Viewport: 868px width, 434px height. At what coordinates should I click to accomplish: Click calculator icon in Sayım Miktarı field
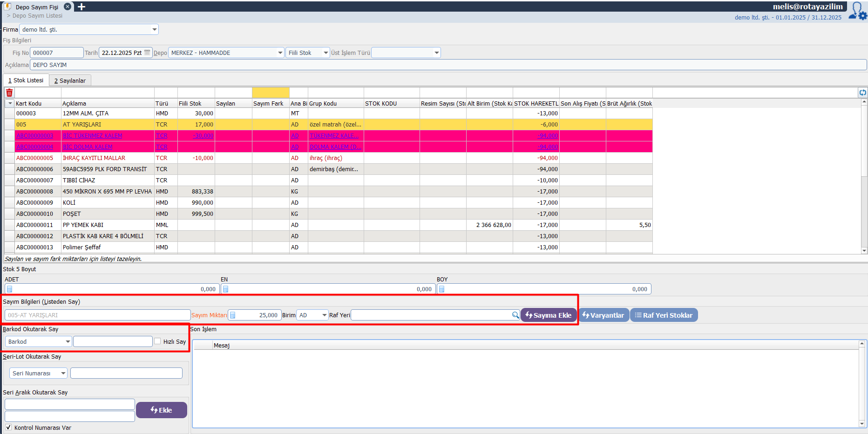tap(233, 315)
